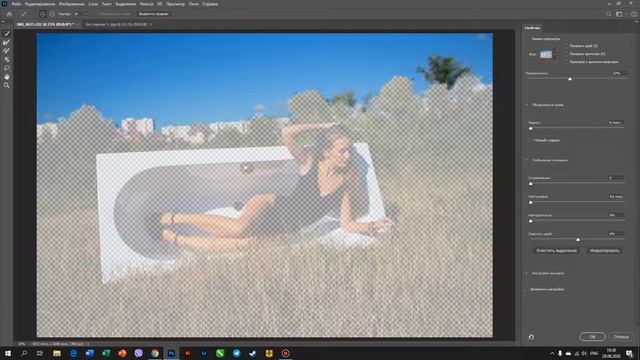
Task: Confirm with the OK button
Action: 592,337
